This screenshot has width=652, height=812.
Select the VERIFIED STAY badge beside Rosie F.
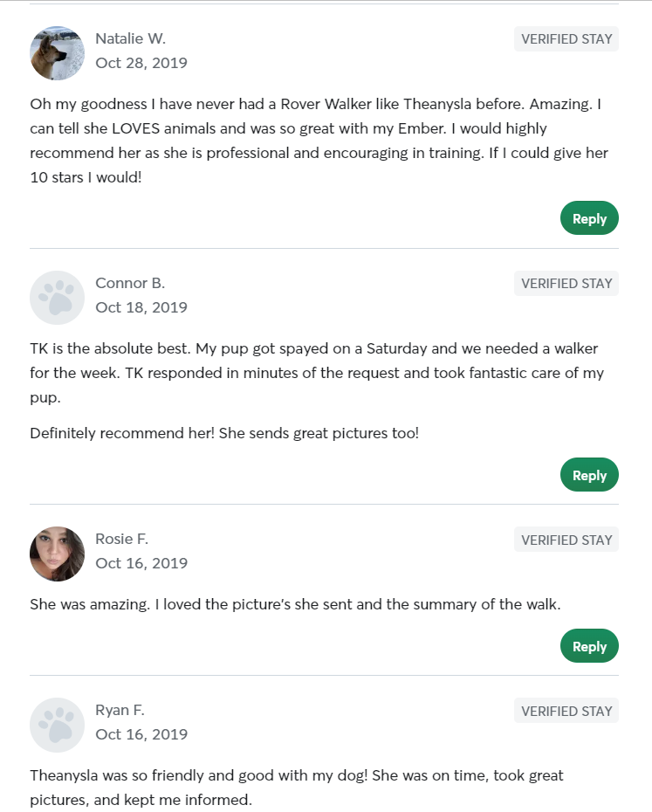coord(566,539)
